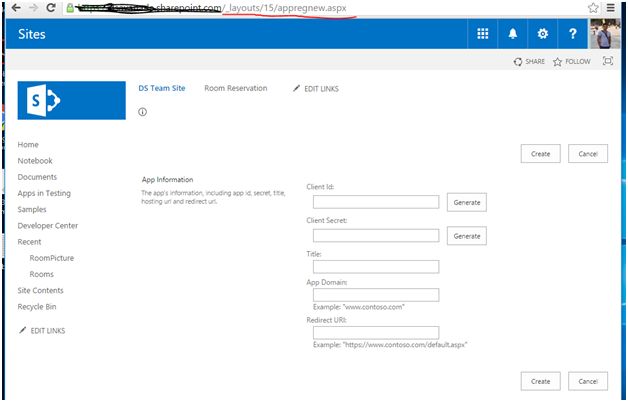Reload the page with refresh icon

coord(51,8)
